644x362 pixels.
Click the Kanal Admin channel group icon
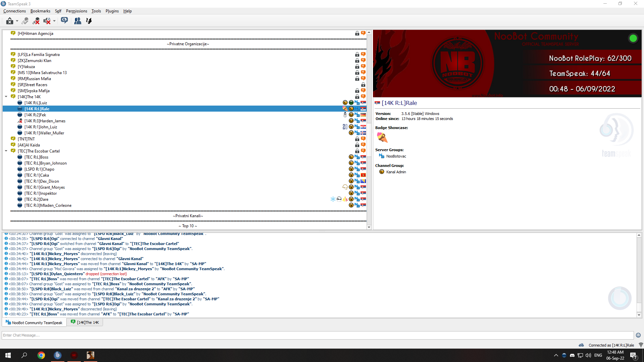[382, 172]
